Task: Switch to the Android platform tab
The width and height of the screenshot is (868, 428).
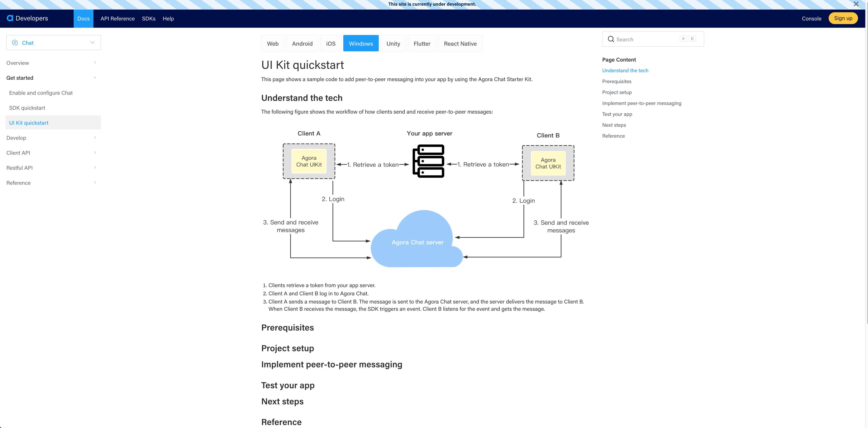Action: click(302, 43)
